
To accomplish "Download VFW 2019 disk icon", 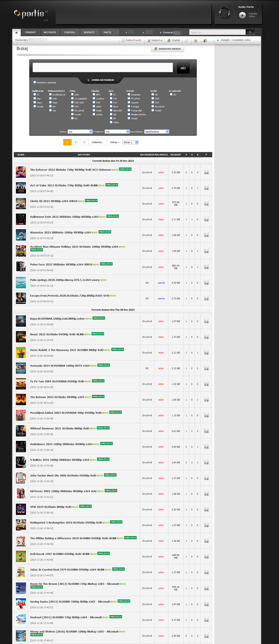I will (x=206, y=510).
